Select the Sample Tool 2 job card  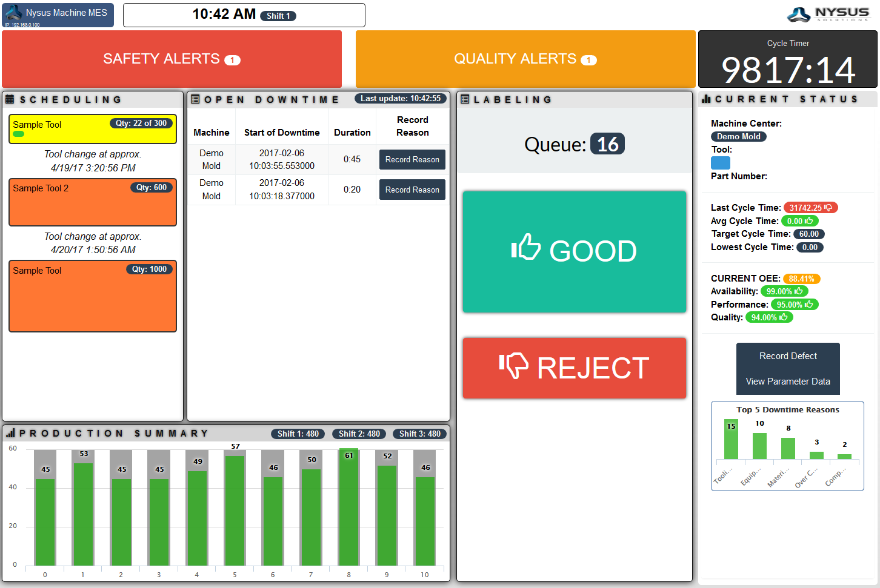[93, 202]
